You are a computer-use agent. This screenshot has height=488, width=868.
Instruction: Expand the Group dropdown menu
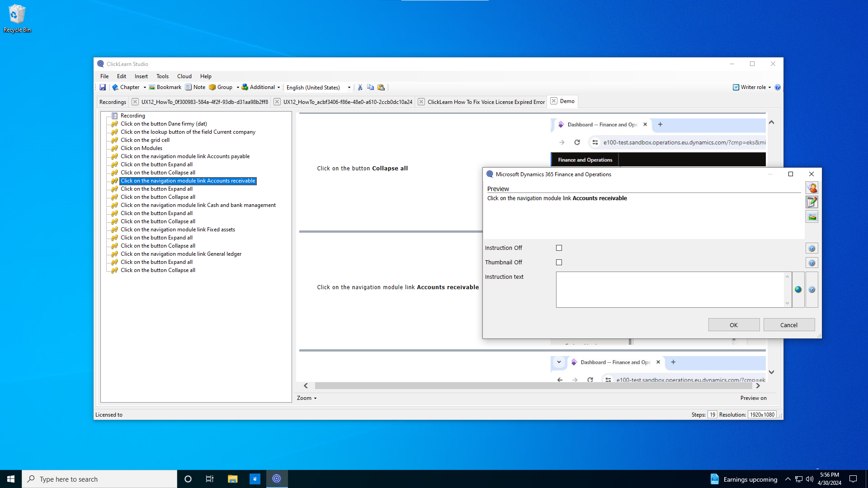pyautogui.click(x=236, y=88)
